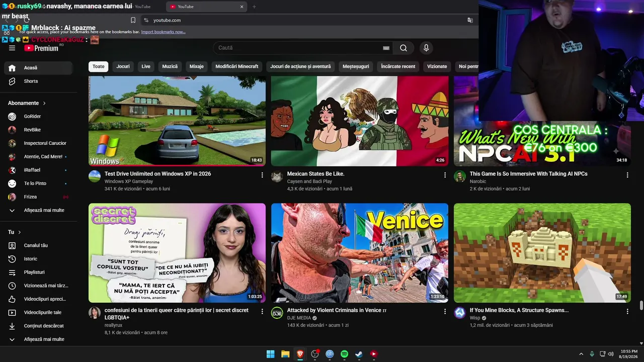
Task: Play the Venice video thumbnail
Action: coord(360,253)
